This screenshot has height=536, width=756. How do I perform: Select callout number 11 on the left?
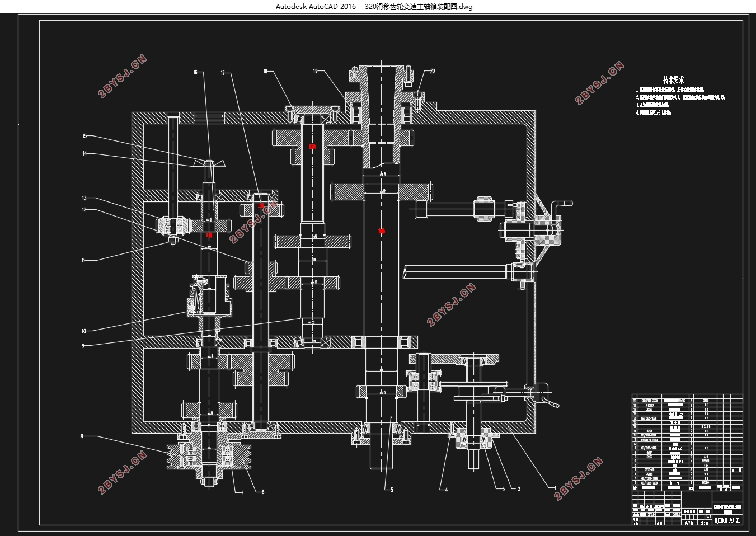(83, 260)
